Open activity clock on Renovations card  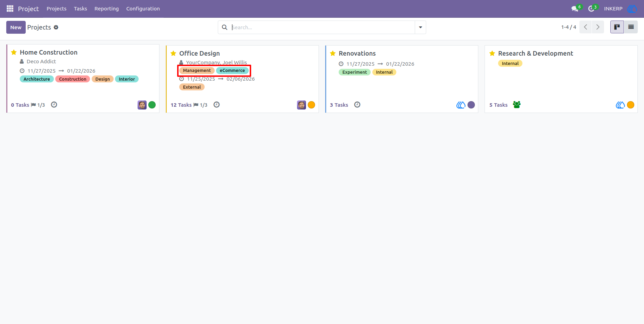(x=357, y=105)
